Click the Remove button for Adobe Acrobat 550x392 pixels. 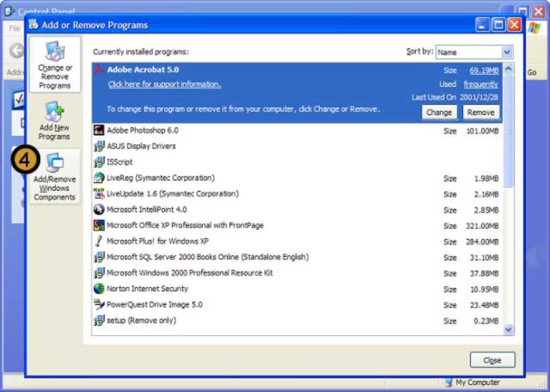[x=481, y=113]
